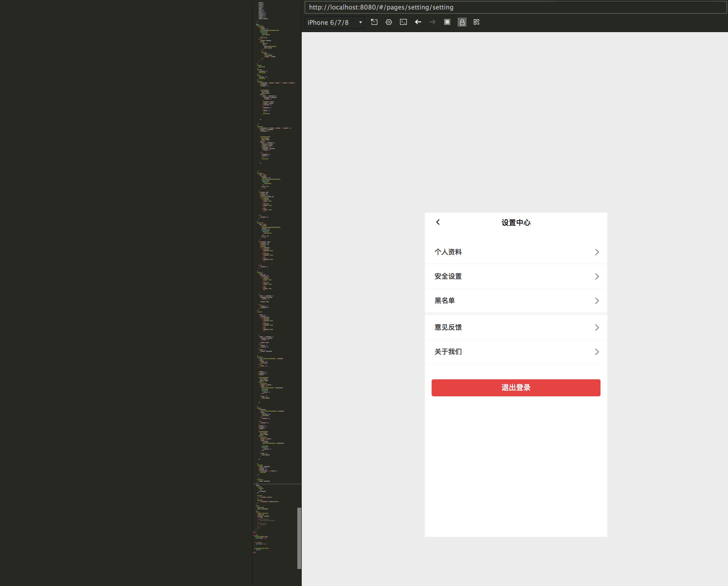Screen dimensions: 728x586
Task: Expand the 黑名单 row chevron
Action: click(597, 301)
